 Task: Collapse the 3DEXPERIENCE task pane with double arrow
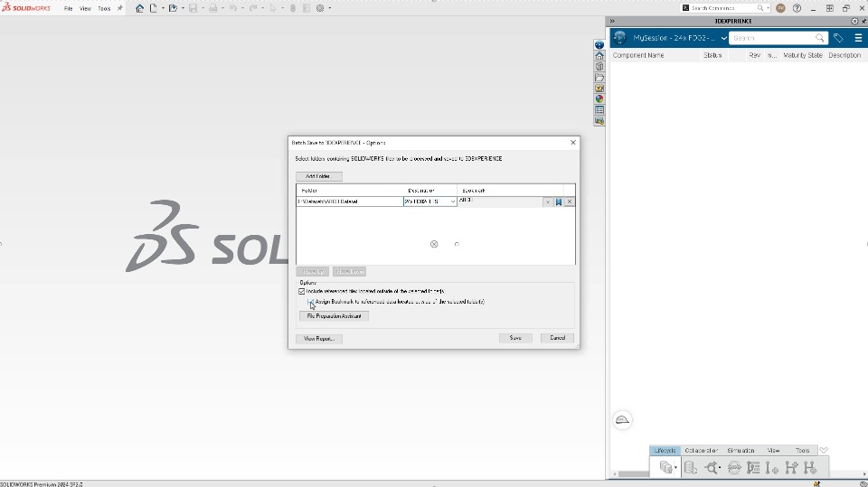point(612,21)
